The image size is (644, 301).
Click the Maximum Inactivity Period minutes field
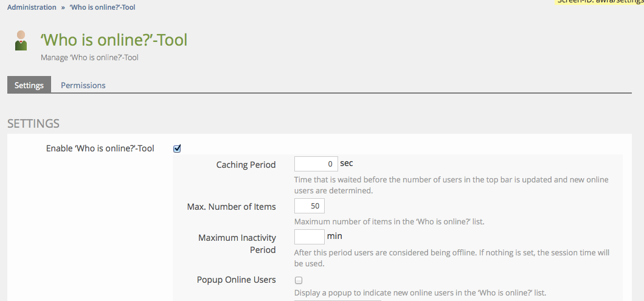pyautogui.click(x=309, y=237)
